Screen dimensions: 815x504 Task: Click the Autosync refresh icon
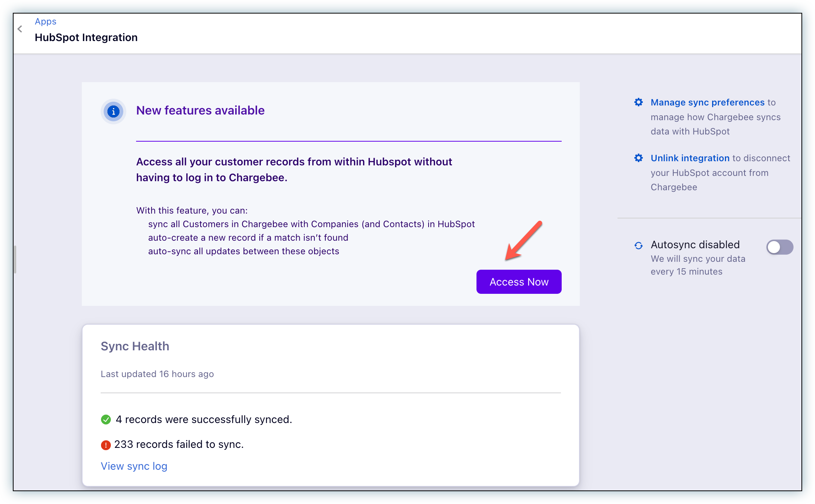(638, 246)
